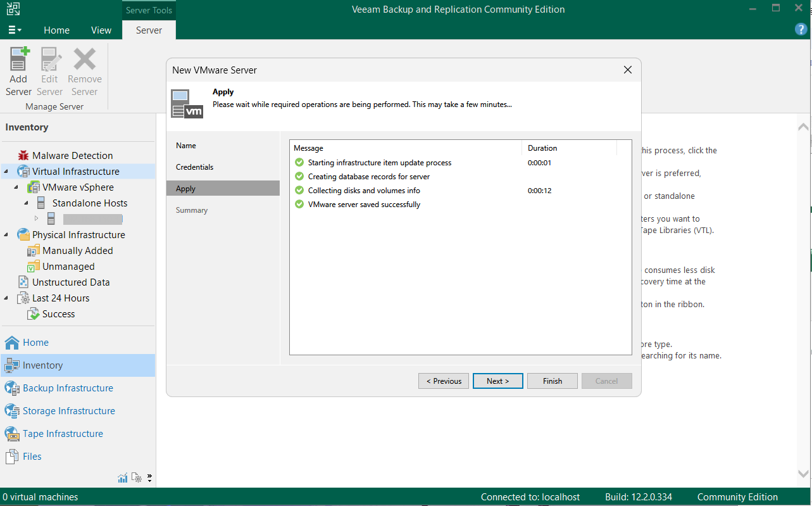The image size is (812, 506).
Task: Click the redacted host server icon
Action: point(51,218)
